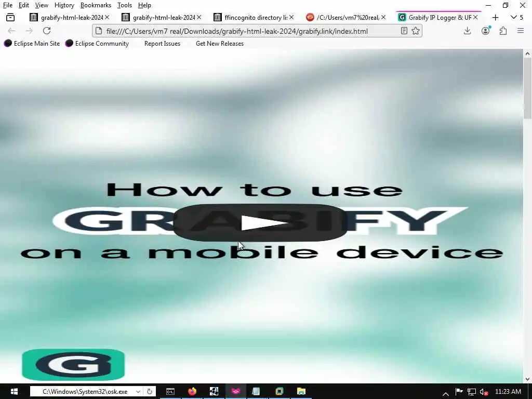
Task: Open Report Issues bookmark
Action: pos(162,44)
